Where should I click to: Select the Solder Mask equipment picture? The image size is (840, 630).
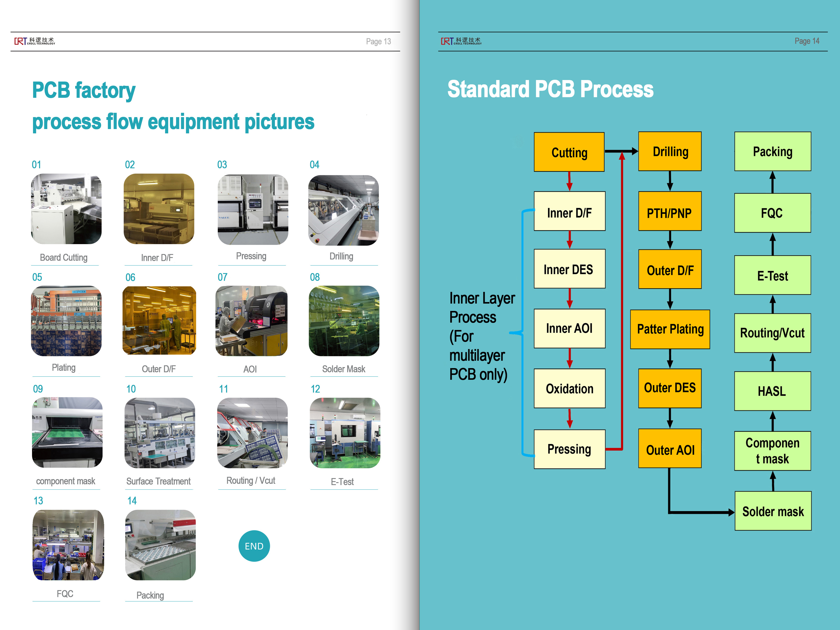(x=344, y=321)
